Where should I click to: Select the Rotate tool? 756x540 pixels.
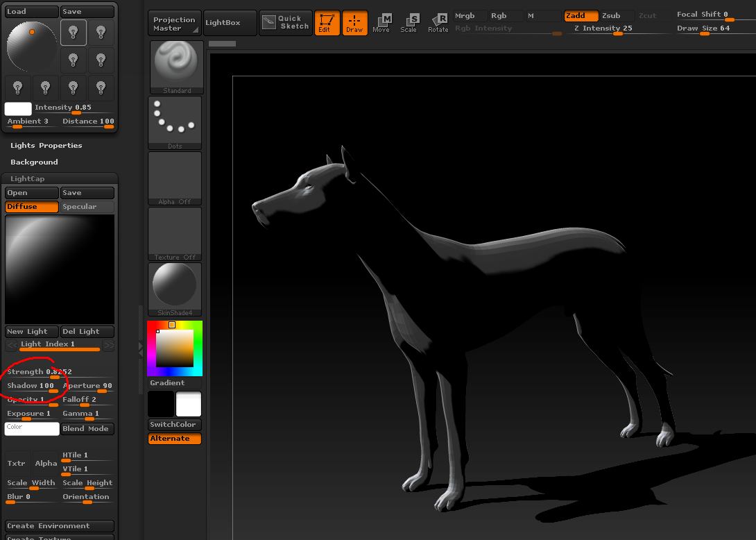tap(438, 23)
